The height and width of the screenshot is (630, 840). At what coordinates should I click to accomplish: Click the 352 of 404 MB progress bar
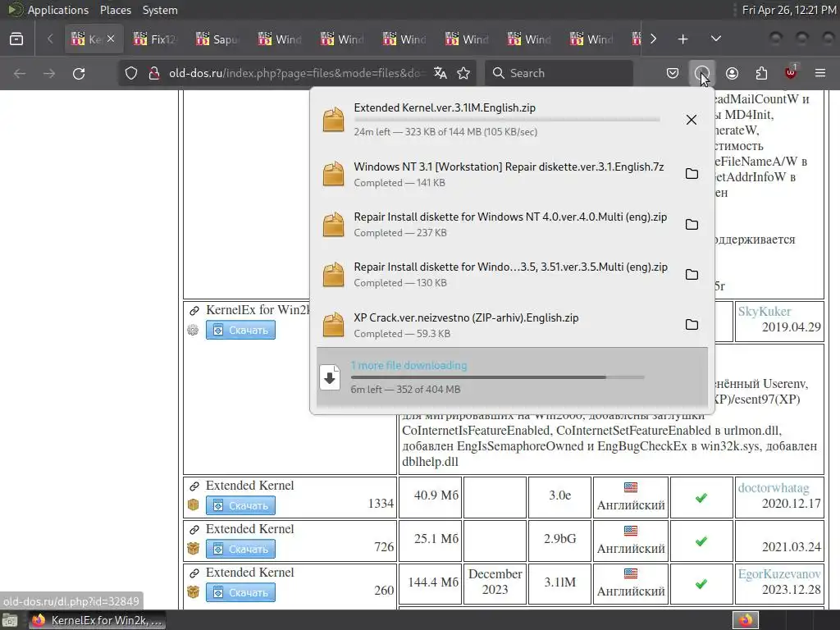[x=497, y=377]
